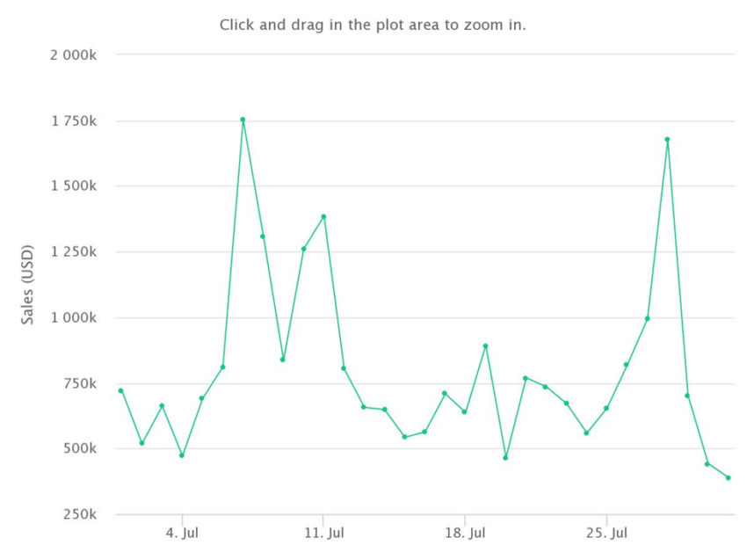Viewport: 747px width, 560px height.
Task: Select the July 9 trough point between the peaks
Action: click(283, 360)
